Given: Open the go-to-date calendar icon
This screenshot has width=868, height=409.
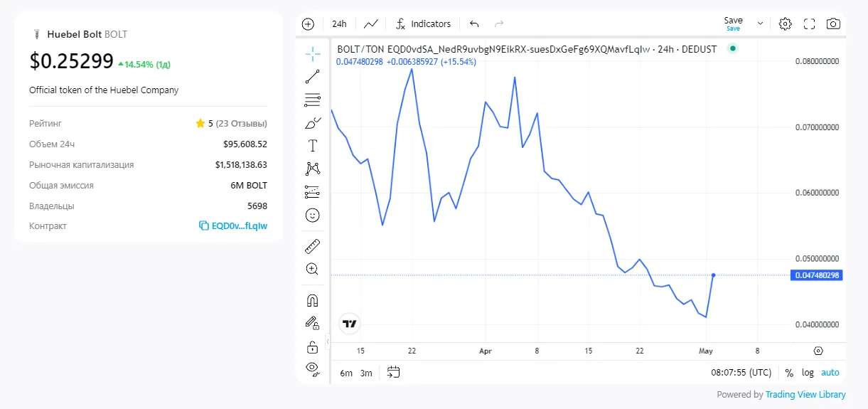Looking at the screenshot, I should 394,372.
